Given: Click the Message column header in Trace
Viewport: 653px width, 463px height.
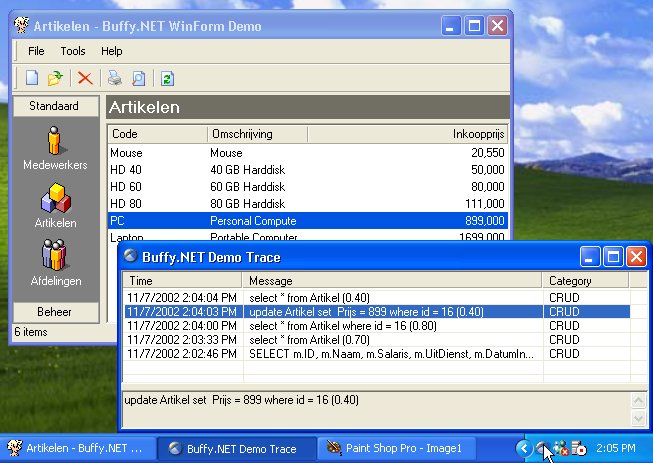Looking at the screenshot, I should point(392,281).
